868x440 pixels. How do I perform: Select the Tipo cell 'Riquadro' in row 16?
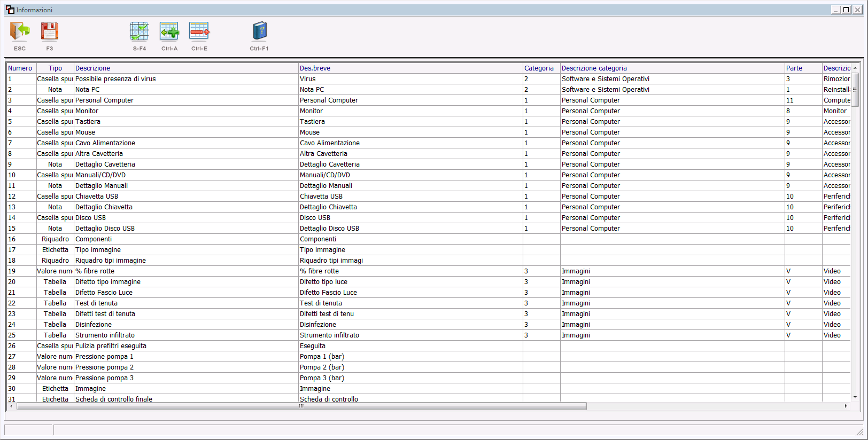tap(55, 239)
